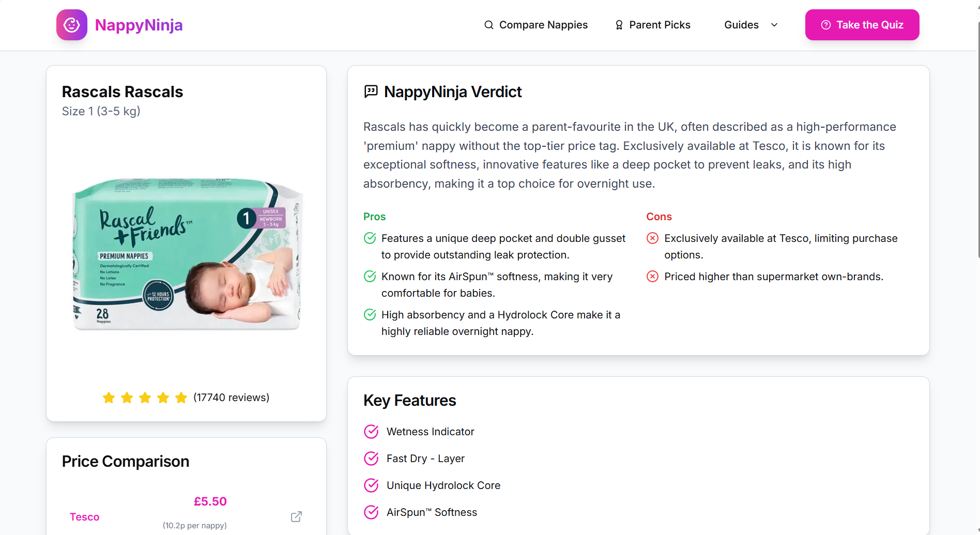Click the speech bubble icon next to NappyNinja Verdict
Viewport: 980px width, 535px height.
click(371, 91)
